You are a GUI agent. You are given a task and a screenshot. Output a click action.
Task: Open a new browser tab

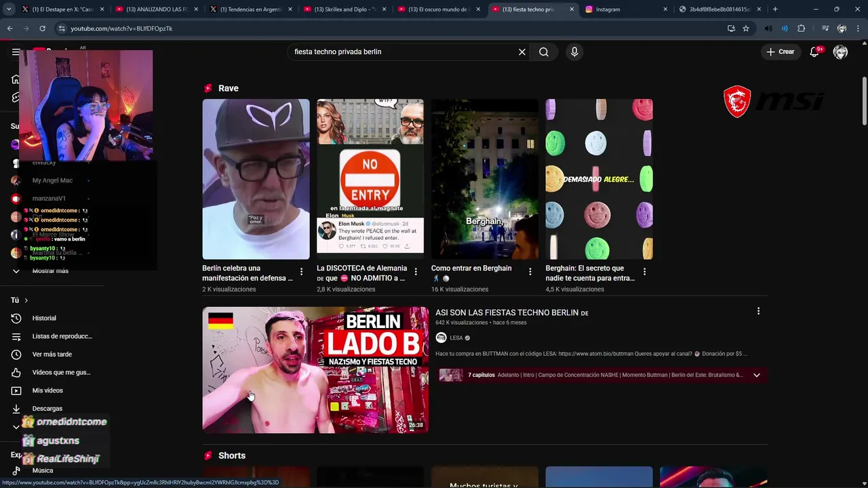pos(775,9)
